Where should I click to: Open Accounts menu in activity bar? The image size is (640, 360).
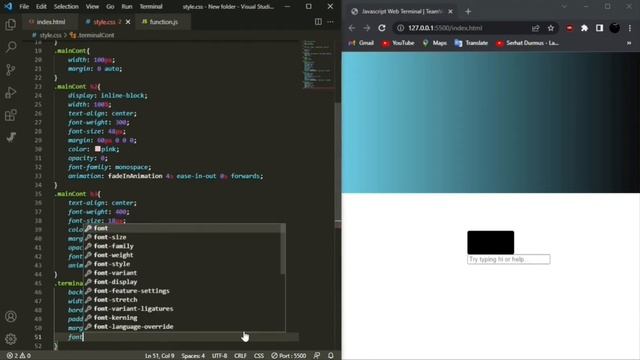coord(11,316)
